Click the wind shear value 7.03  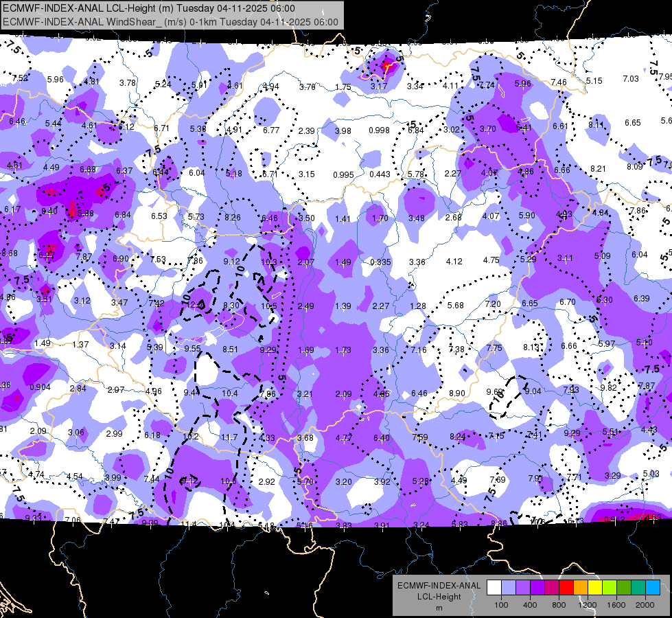tap(631, 79)
